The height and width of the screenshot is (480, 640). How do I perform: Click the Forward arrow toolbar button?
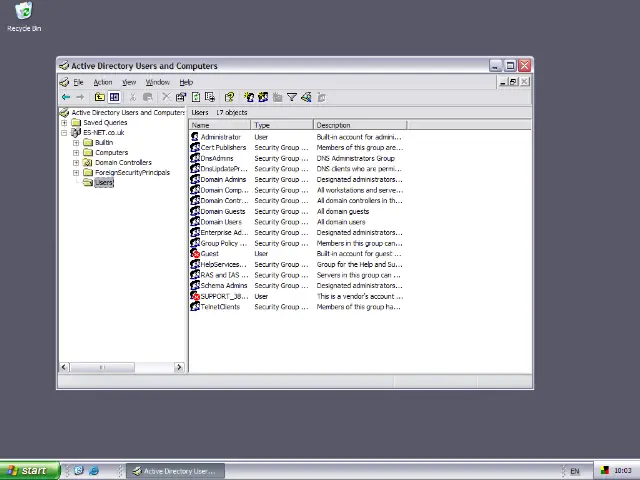(80, 97)
